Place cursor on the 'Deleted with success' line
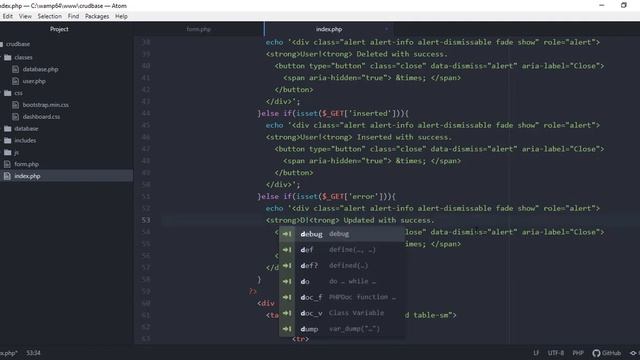Image resolution: width=640 pixels, height=360 pixels. pos(357,54)
